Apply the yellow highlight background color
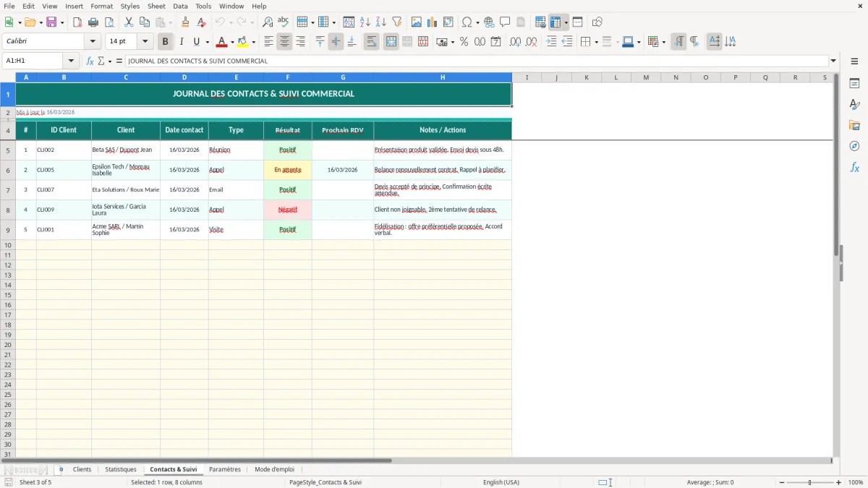This screenshot has width=868, height=488. point(243,42)
